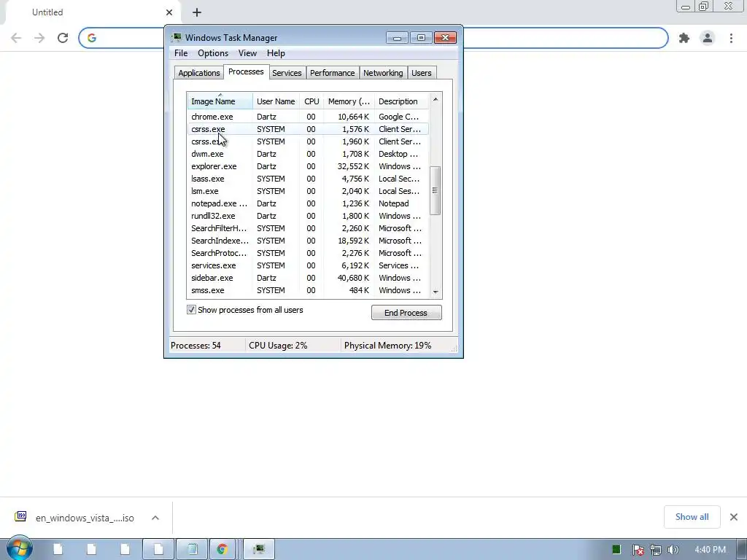Open the volume speaker tray icon
Screen dimensions: 747x560
click(x=673, y=550)
